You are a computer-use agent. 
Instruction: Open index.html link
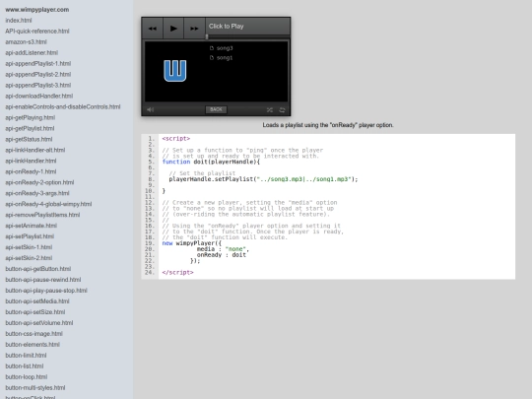tap(19, 21)
